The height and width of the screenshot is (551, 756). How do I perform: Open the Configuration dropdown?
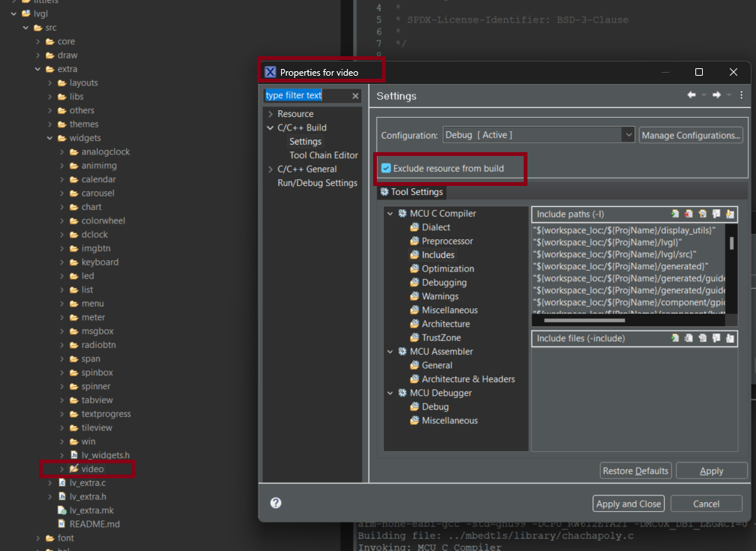pos(628,135)
